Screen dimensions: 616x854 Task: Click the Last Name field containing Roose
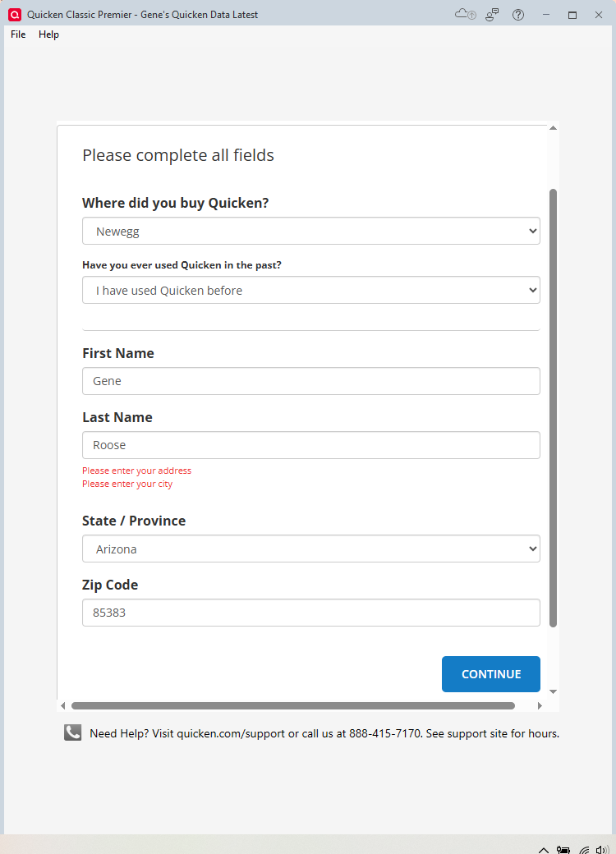(x=311, y=445)
